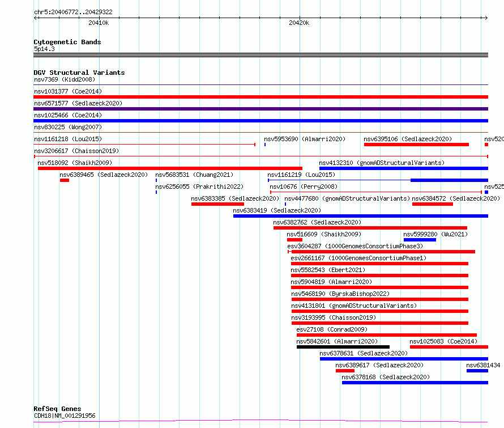This screenshot has height=428, width=504.
Task: Click the small nsv6389465 (Sedlazeck2020) red bar
Action: 65,180
